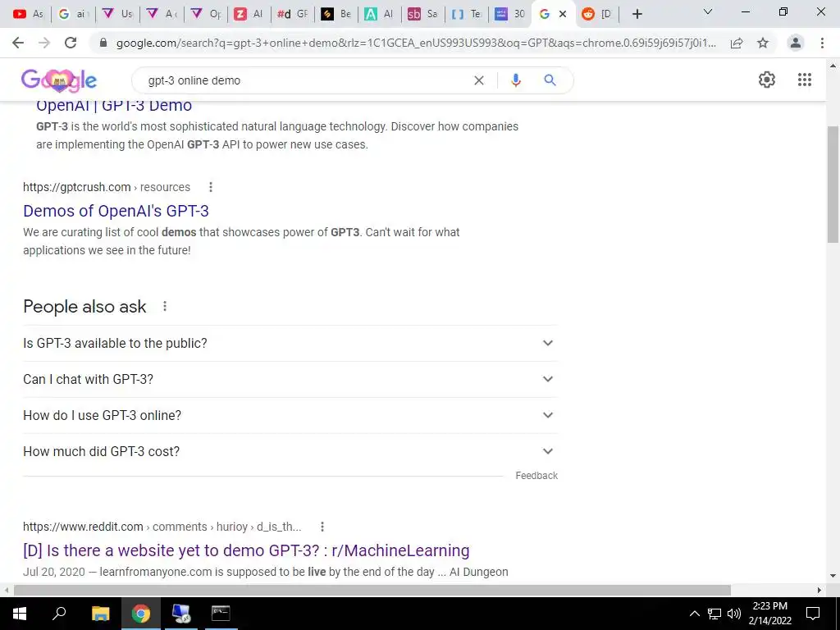Switch to the '#d GF' tab
This screenshot has height=630, width=840.
pos(294,14)
